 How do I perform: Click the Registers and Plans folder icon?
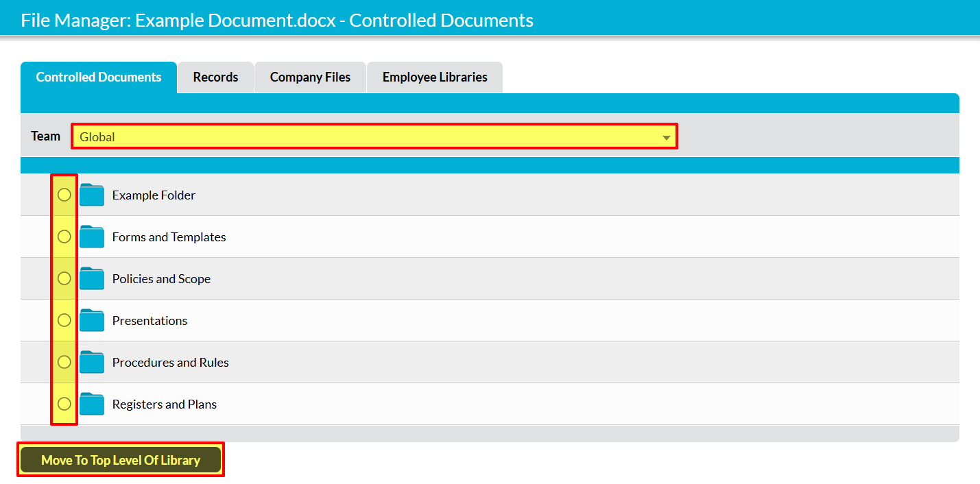click(92, 404)
